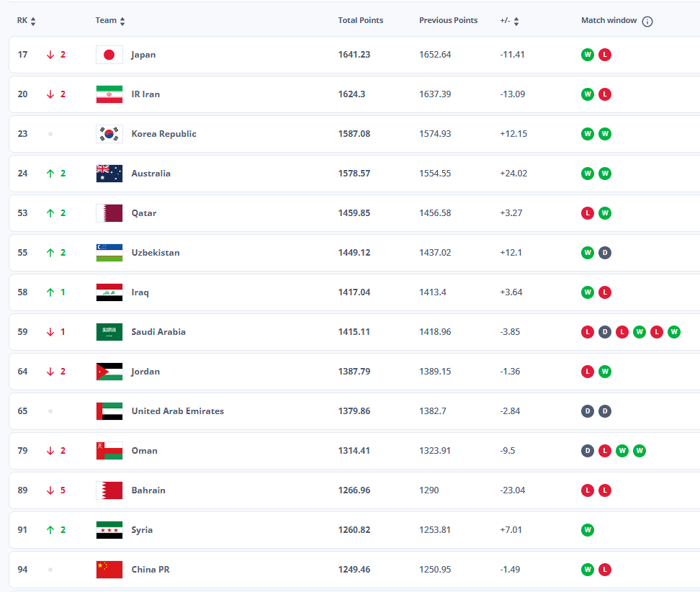
Task: Select the Previous Points column header
Action: [448, 21]
